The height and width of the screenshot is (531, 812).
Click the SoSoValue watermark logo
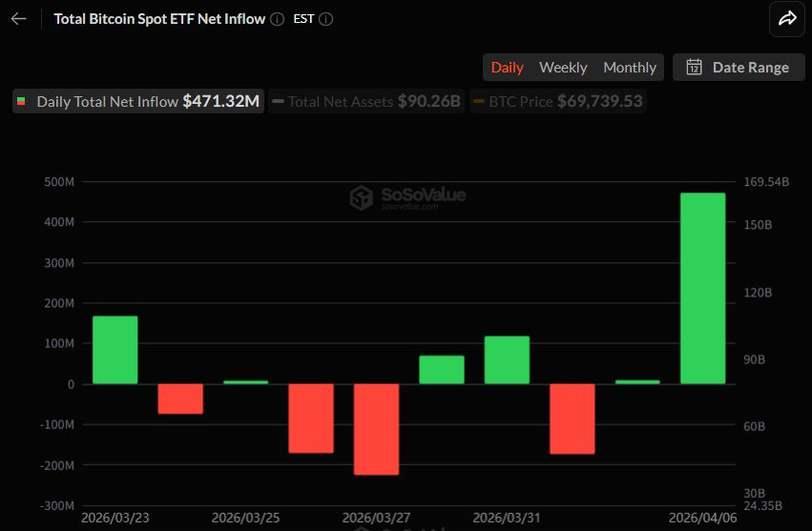point(362,197)
